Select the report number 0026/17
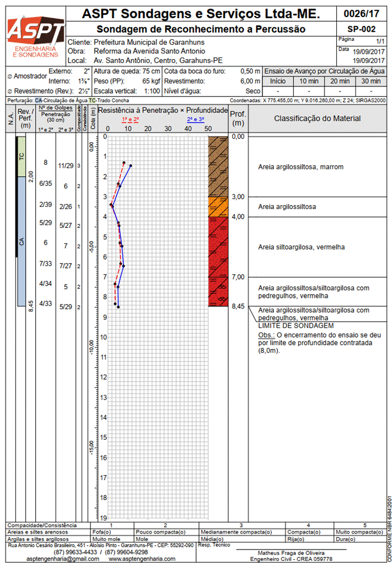 coord(361,14)
